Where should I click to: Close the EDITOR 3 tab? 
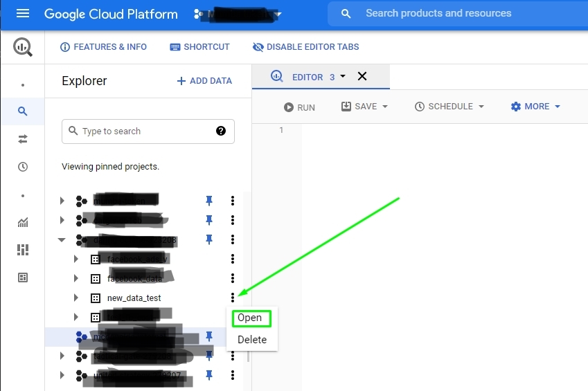click(362, 76)
